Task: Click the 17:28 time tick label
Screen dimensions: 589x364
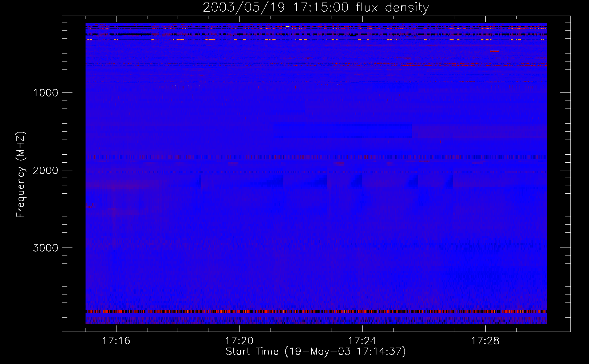Action: [485, 341]
